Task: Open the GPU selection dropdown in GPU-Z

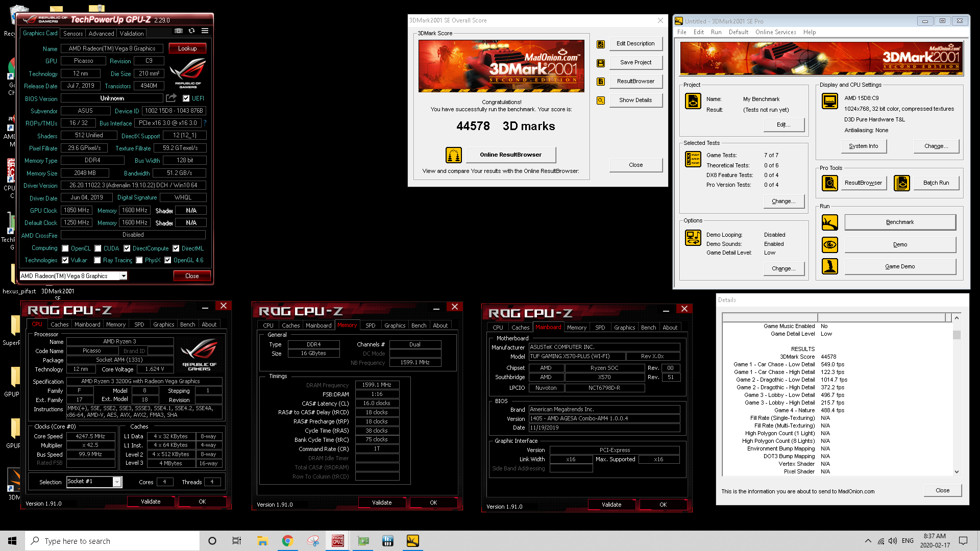Action: [123, 276]
